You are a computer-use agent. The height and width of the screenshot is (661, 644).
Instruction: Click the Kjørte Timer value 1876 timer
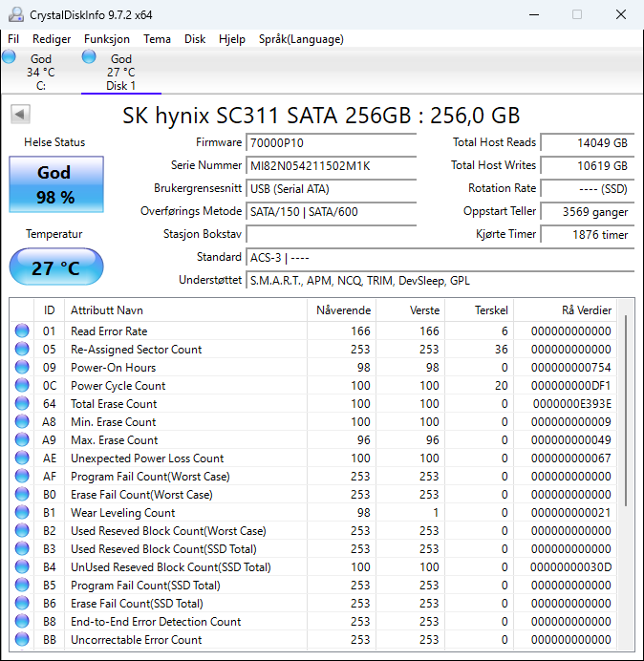[587, 234]
